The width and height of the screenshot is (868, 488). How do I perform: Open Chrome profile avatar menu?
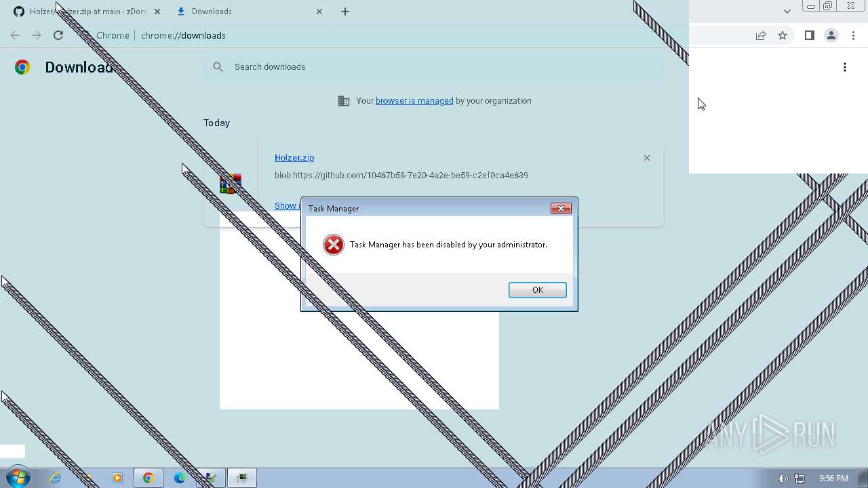coord(831,35)
